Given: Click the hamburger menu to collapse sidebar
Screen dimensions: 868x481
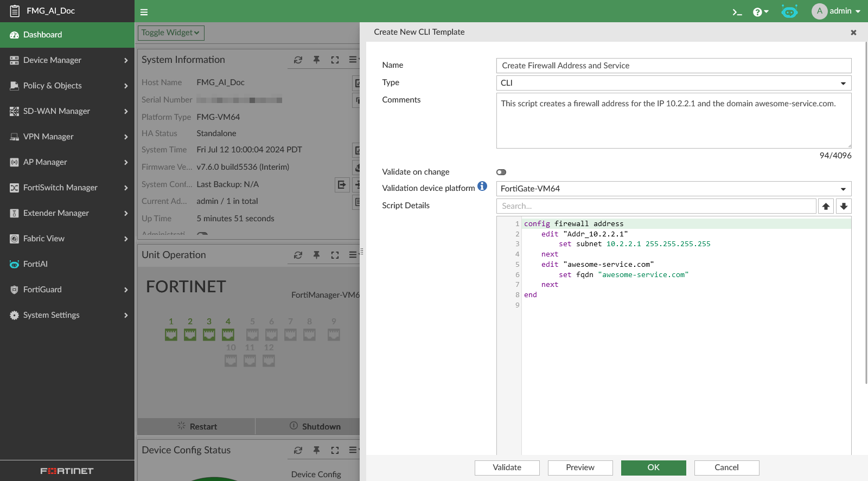Looking at the screenshot, I should click(x=144, y=12).
